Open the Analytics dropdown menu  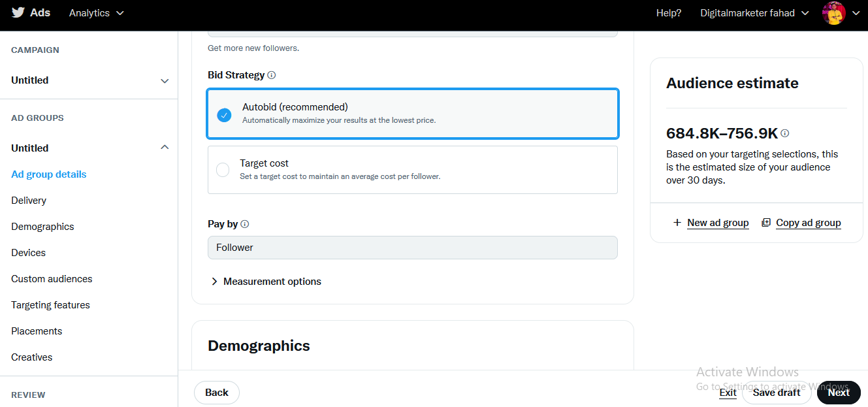[95, 12]
